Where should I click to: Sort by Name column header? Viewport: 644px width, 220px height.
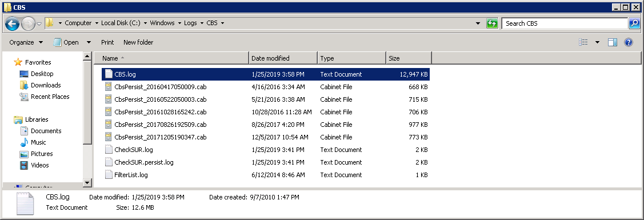[x=171, y=58]
